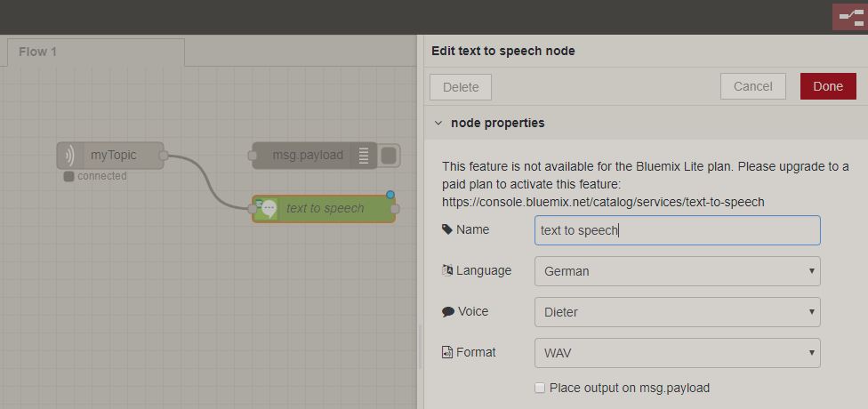This screenshot has width=868, height=409.
Task: Open the Format dropdown showing WAV
Action: tap(677, 353)
